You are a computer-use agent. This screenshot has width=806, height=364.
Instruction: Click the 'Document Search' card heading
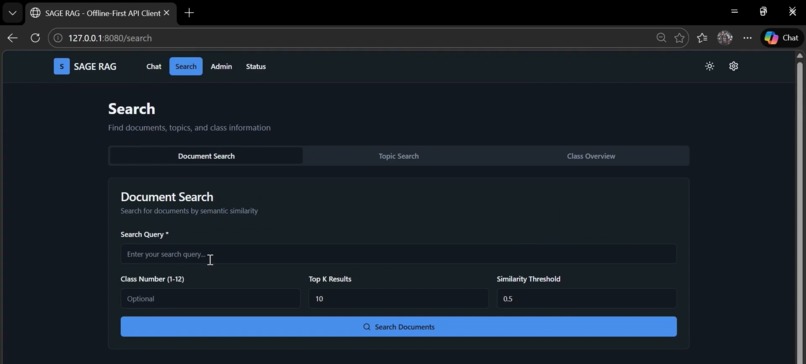click(167, 197)
